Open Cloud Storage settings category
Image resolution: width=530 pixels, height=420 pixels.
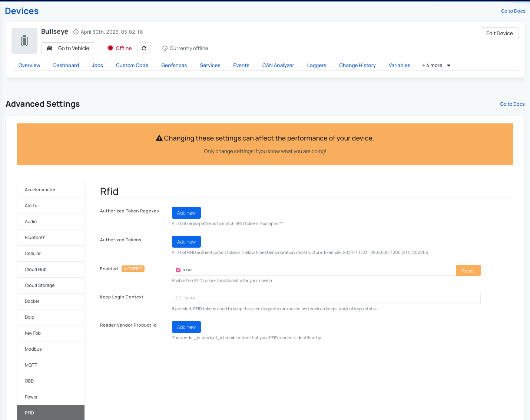(51, 285)
